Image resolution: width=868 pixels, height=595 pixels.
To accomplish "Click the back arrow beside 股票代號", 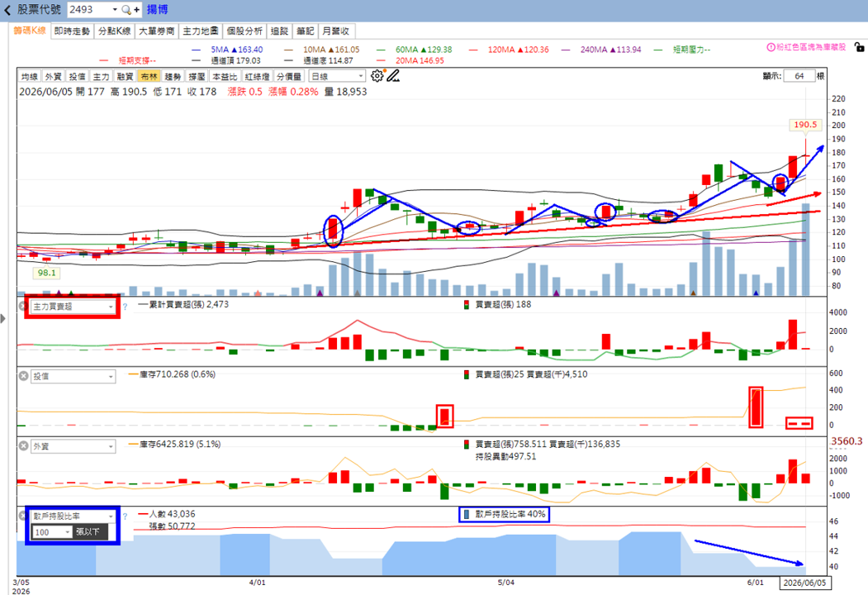I will click(7, 10).
